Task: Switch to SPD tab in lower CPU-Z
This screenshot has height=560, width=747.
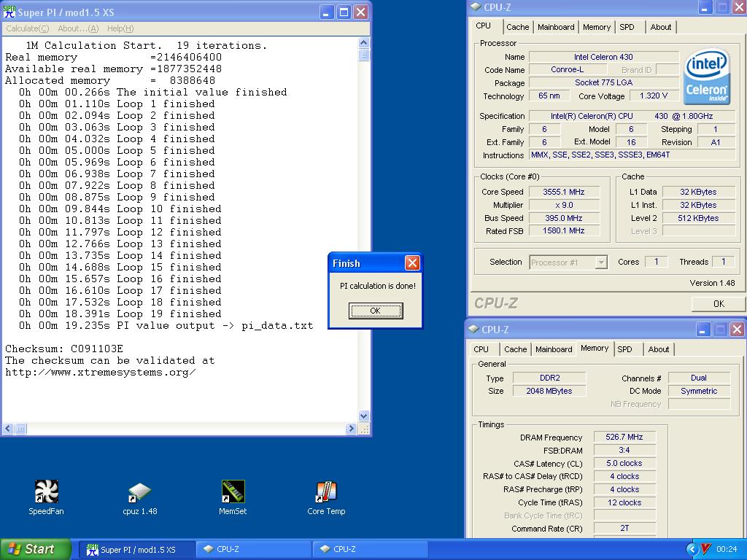Action: 624,349
